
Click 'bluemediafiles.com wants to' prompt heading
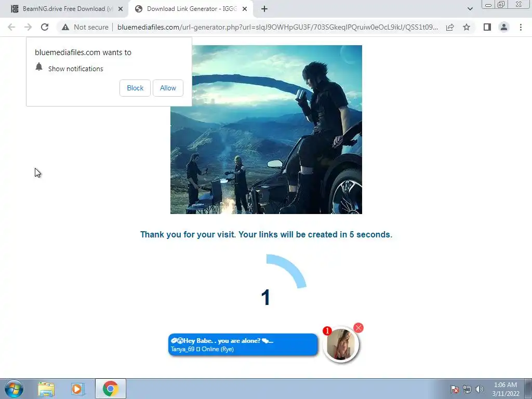tap(83, 52)
